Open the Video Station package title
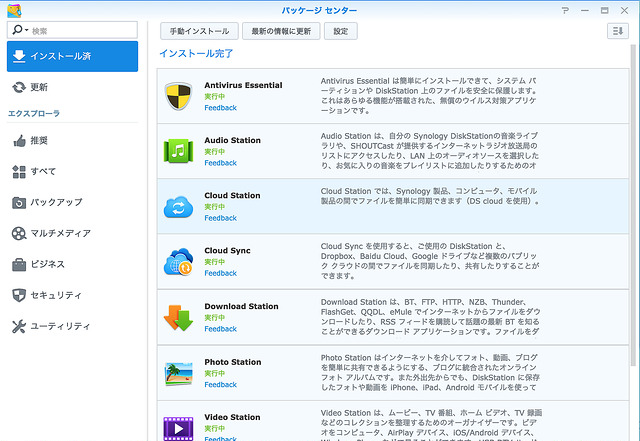The height and width of the screenshot is (441, 640). 232,417
